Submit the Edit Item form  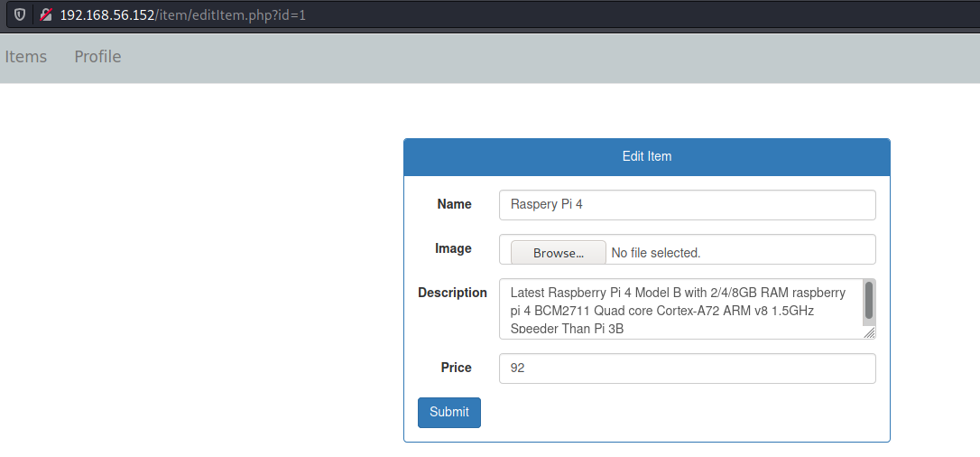pyautogui.click(x=448, y=412)
